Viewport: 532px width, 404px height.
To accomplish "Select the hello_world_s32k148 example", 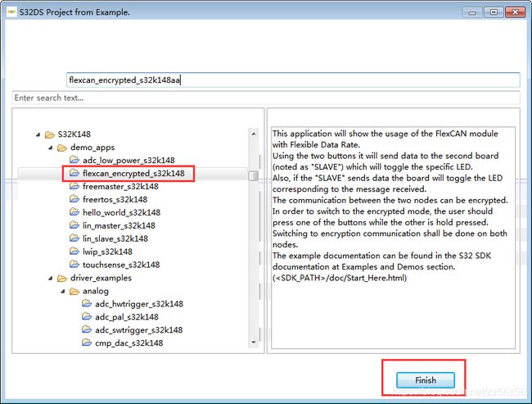I will (x=121, y=213).
